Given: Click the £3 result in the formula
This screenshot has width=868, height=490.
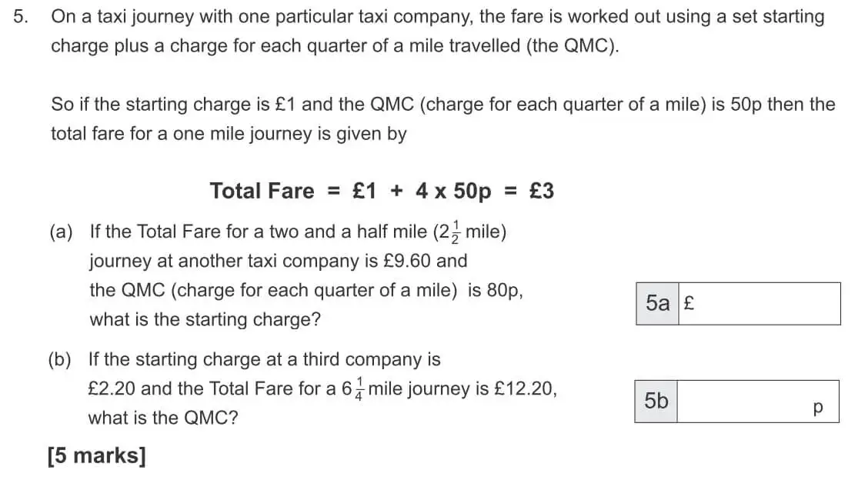Looking at the screenshot, I should [542, 191].
